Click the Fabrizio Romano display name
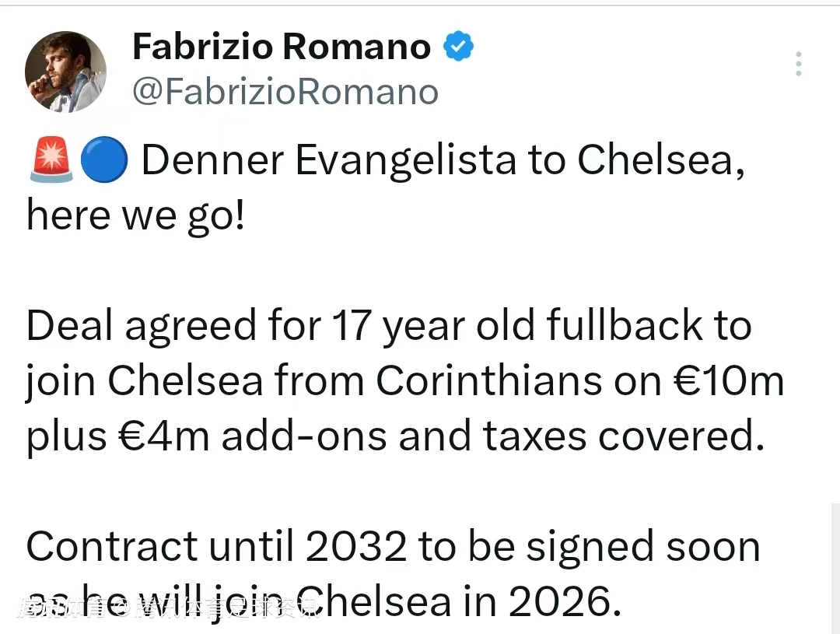This screenshot has width=840, height=634. pos(282,47)
